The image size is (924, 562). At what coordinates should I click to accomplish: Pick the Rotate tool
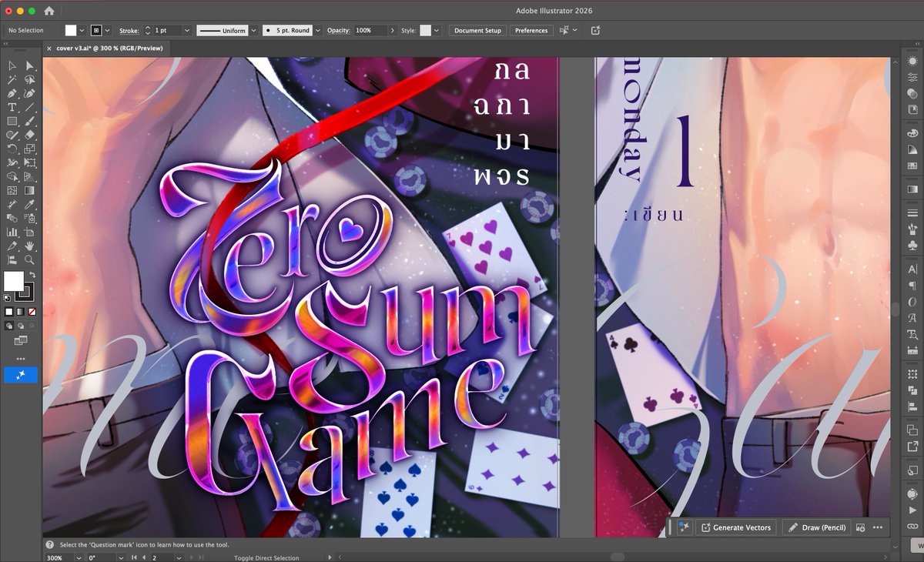[x=12, y=149]
